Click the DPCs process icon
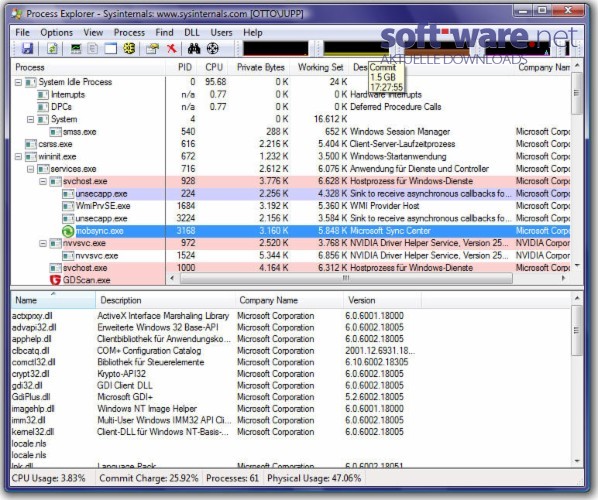Viewport: 598px width, 500px height. click(43, 107)
